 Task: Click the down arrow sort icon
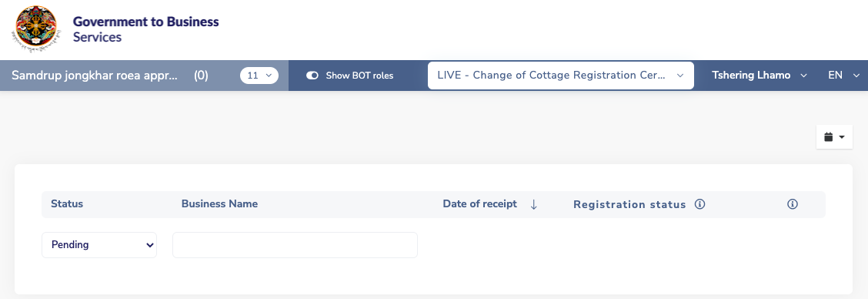click(x=533, y=204)
